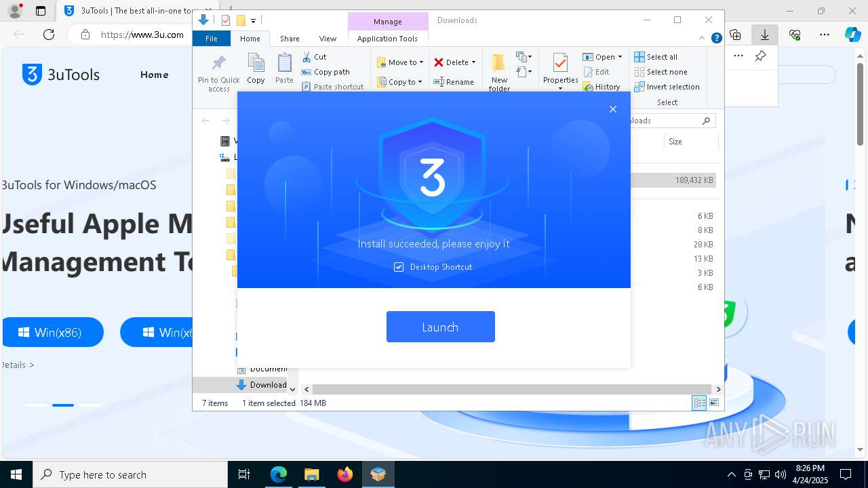Switch to the Home ribbon tab
This screenshot has width=868, height=488.
tap(250, 39)
